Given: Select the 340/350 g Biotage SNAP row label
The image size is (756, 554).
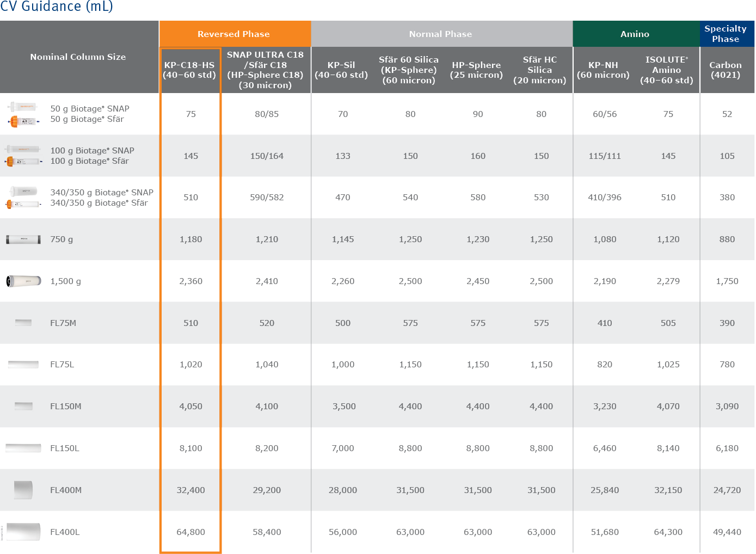Looking at the screenshot, I should [x=102, y=192].
